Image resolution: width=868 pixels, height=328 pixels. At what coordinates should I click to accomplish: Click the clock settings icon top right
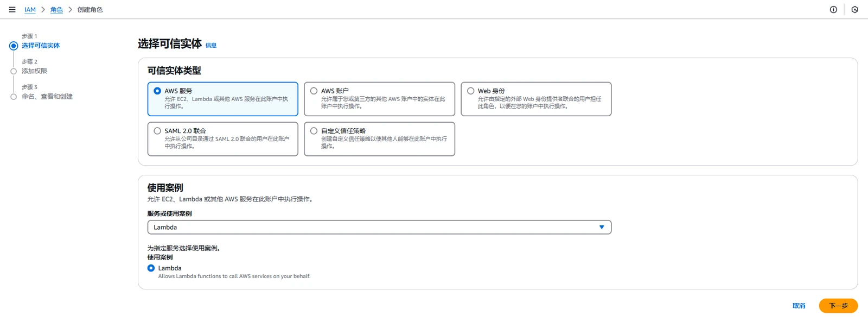[854, 10]
